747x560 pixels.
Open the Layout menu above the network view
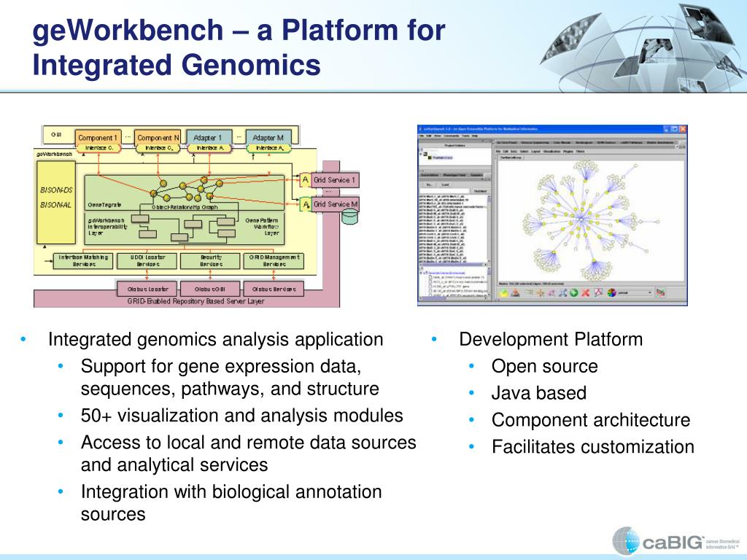click(x=535, y=152)
